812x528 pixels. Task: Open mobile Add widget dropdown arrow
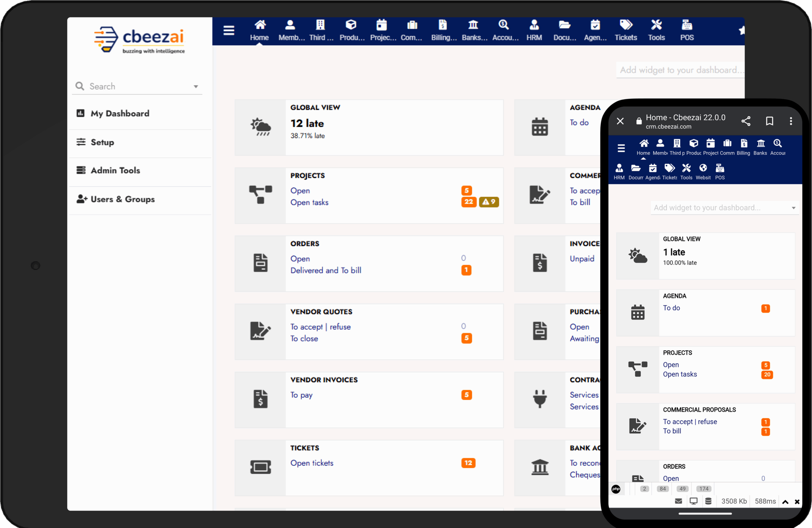pyautogui.click(x=794, y=208)
